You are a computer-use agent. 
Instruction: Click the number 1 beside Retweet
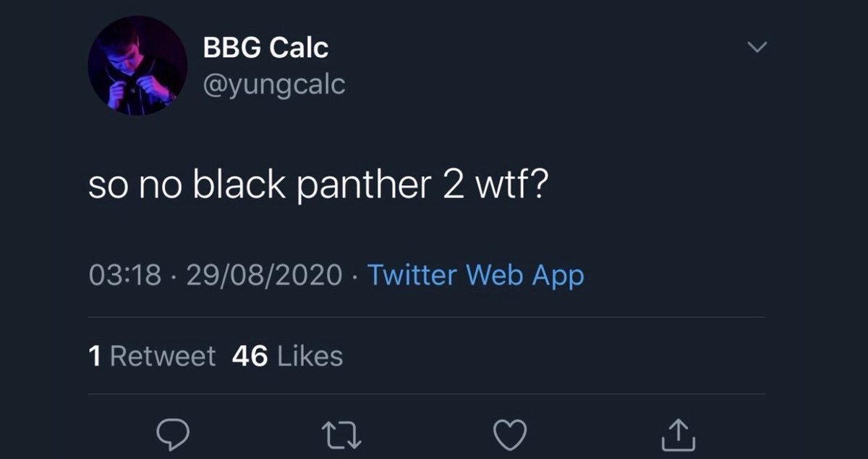coord(94,355)
